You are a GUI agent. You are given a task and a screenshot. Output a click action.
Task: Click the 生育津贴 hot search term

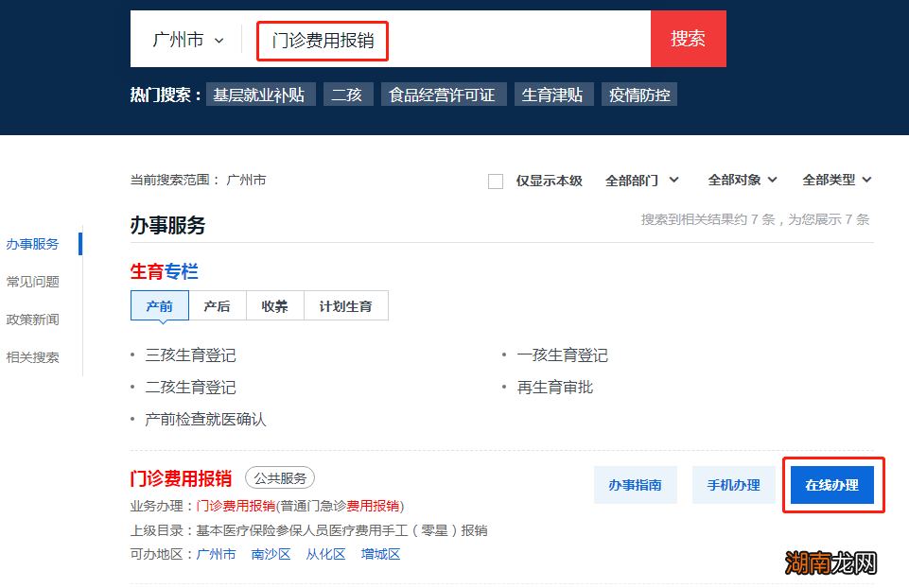(553, 94)
